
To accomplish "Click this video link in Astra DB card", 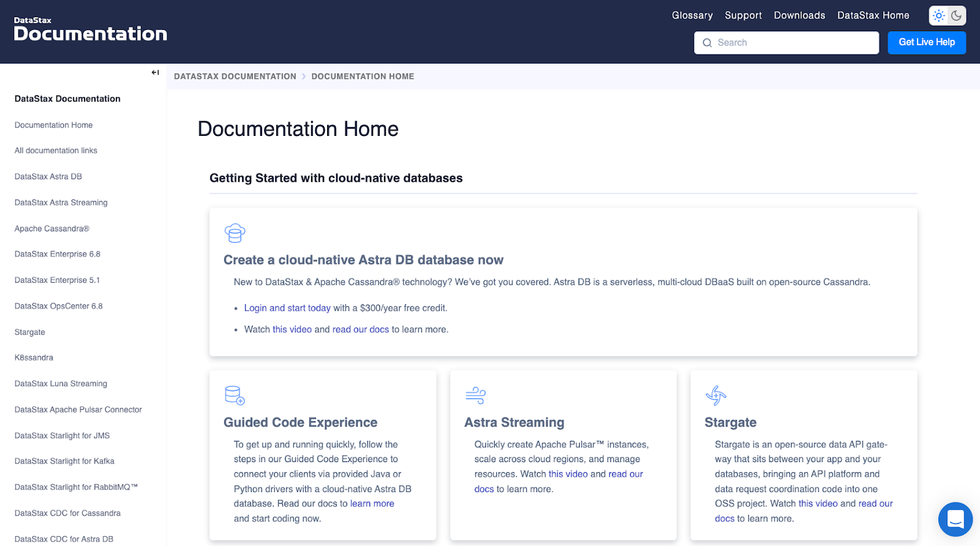I will point(292,329).
